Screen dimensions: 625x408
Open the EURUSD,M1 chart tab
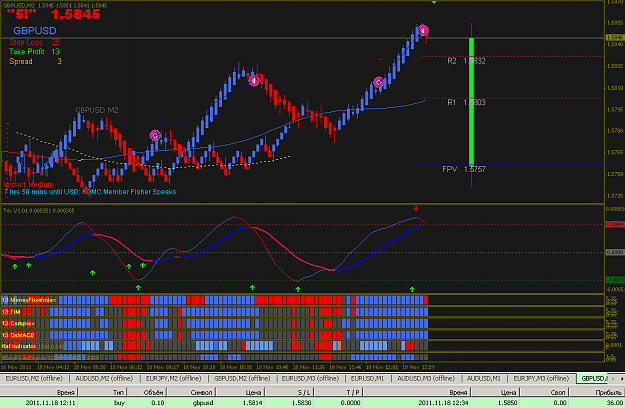[x=367, y=378]
